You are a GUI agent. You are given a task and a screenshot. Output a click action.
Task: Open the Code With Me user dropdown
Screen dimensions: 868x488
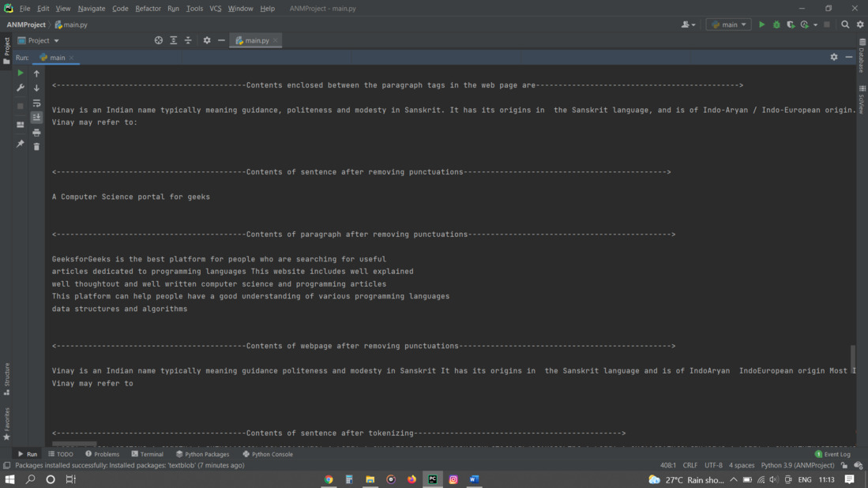pyautogui.click(x=688, y=24)
